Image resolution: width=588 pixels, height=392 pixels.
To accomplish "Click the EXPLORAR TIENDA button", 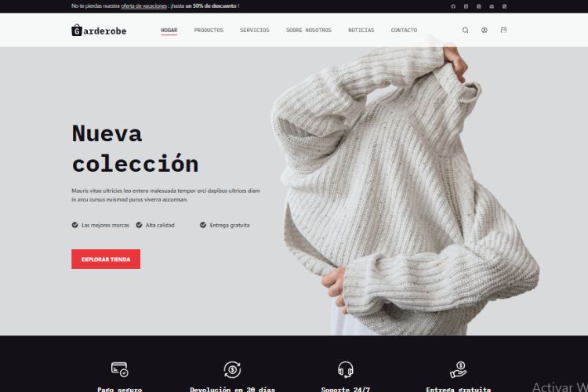I will coord(106,260).
